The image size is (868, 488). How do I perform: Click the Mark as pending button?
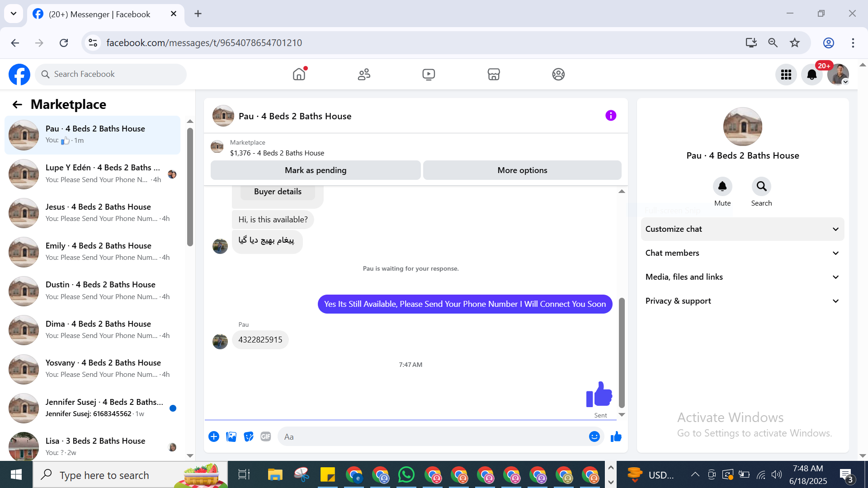[x=316, y=170]
